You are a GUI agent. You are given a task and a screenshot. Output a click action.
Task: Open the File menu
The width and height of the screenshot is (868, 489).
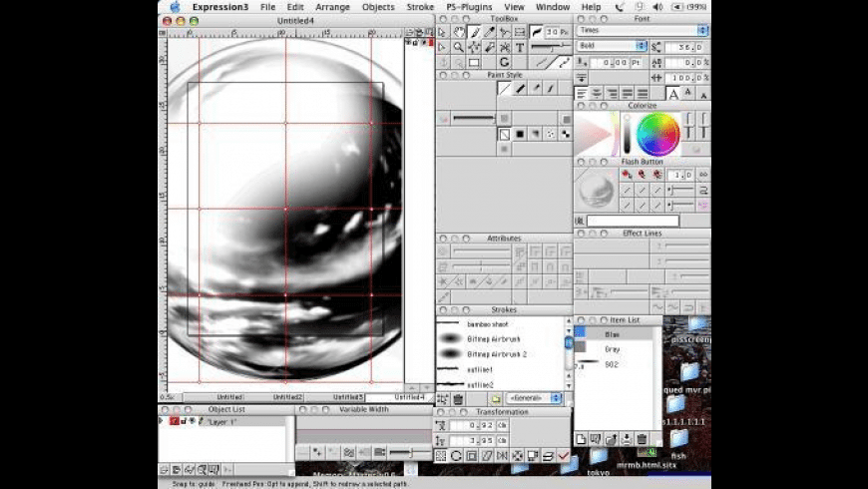tap(267, 7)
